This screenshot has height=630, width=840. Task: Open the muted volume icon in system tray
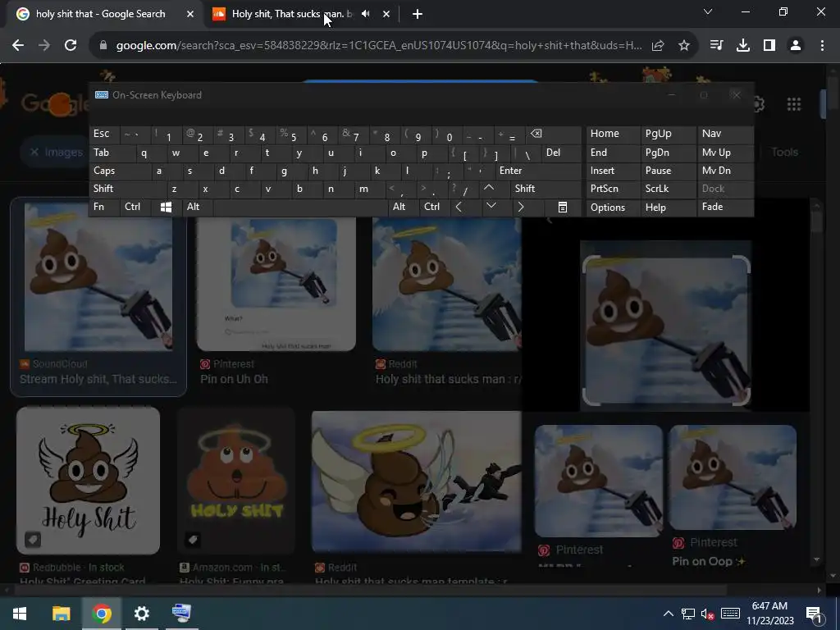708,614
